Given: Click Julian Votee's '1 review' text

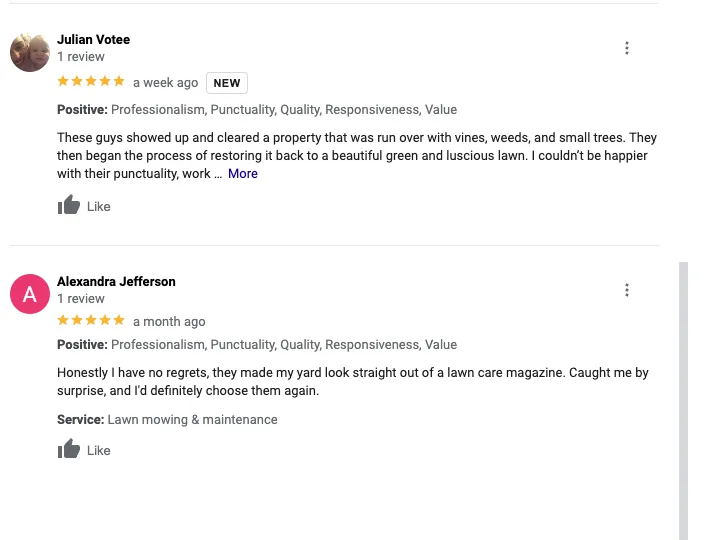Looking at the screenshot, I should pos(81,57).
